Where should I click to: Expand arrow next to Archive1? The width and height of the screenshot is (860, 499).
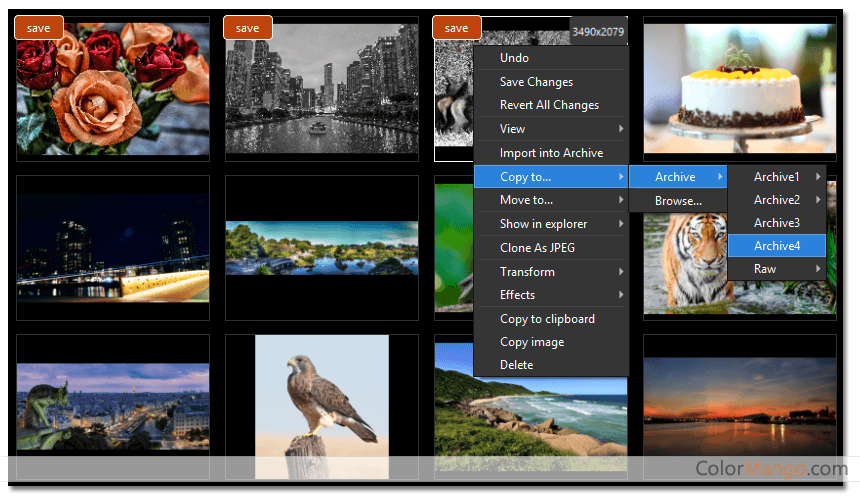coord(818,177)
